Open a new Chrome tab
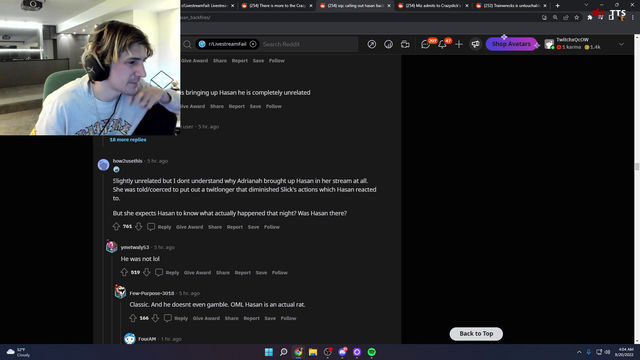 click(x=558, y=6)
